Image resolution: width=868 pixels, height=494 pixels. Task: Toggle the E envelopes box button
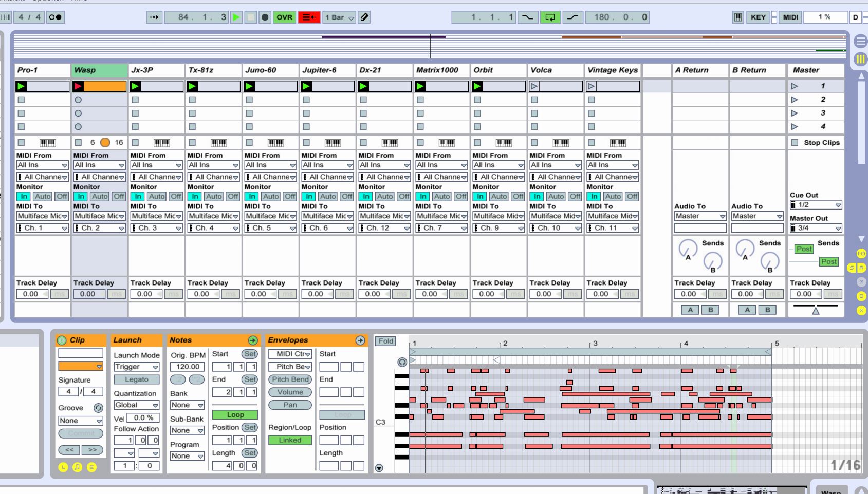[x=91, y=467]
